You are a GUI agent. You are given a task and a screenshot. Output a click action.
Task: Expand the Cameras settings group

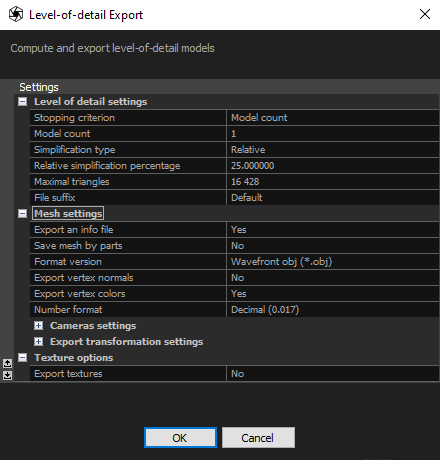click(x=38, y=326)
